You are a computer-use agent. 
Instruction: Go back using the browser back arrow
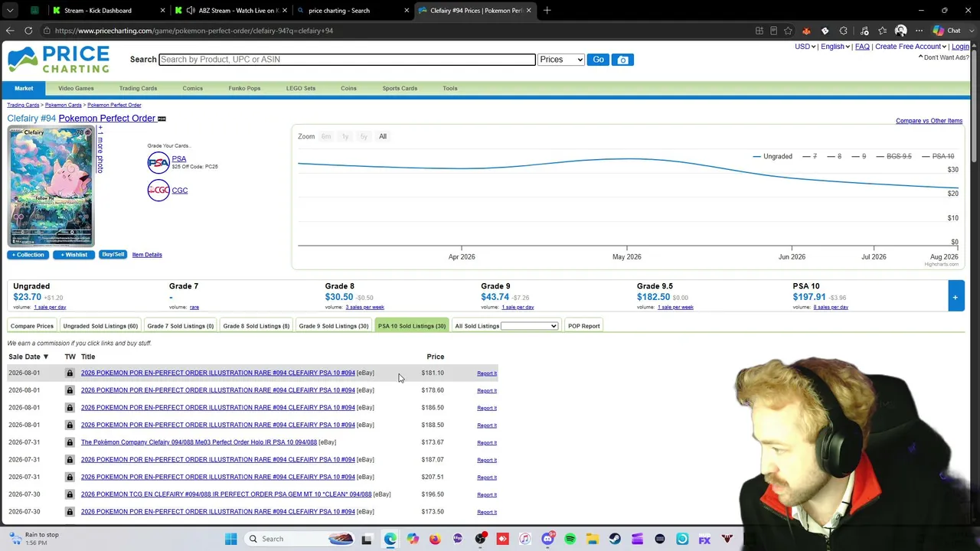[x=10, y=31]
